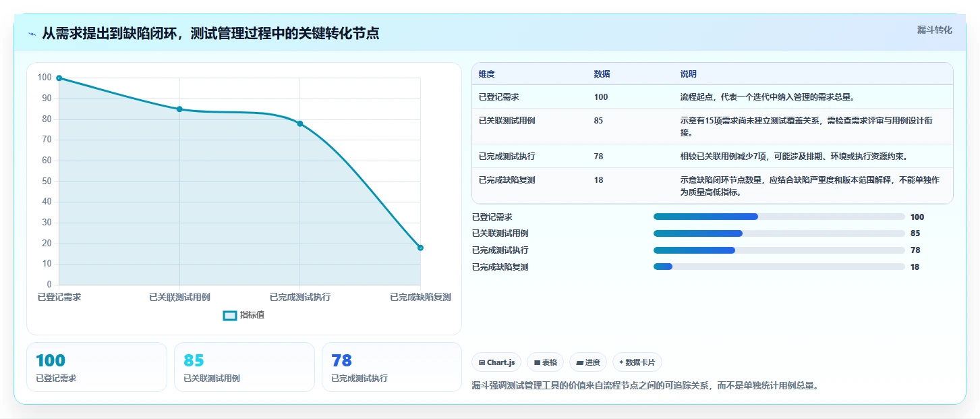Image resolution: width=980 pixels, height=419 pixels.
Task: Click the 已完成测试执行 progress bar label
Action: click(500, 250)
